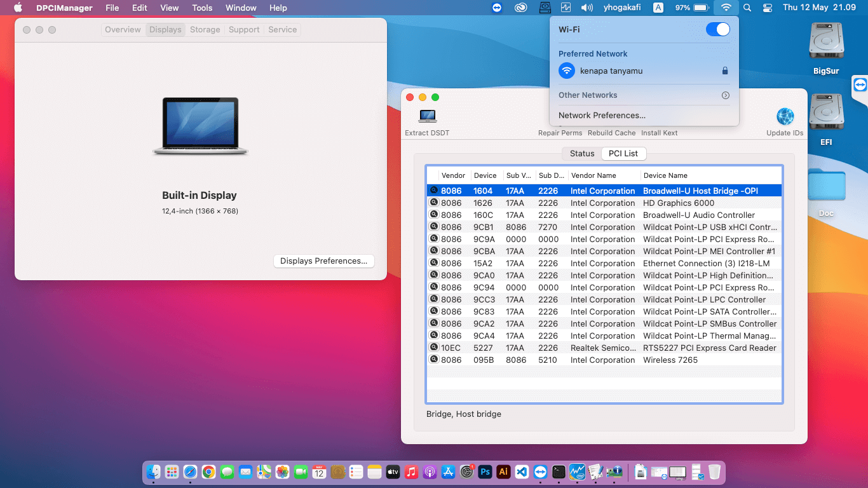Select the kenapa tanyamu Wi-Fi network

click(x=611, y=71)
